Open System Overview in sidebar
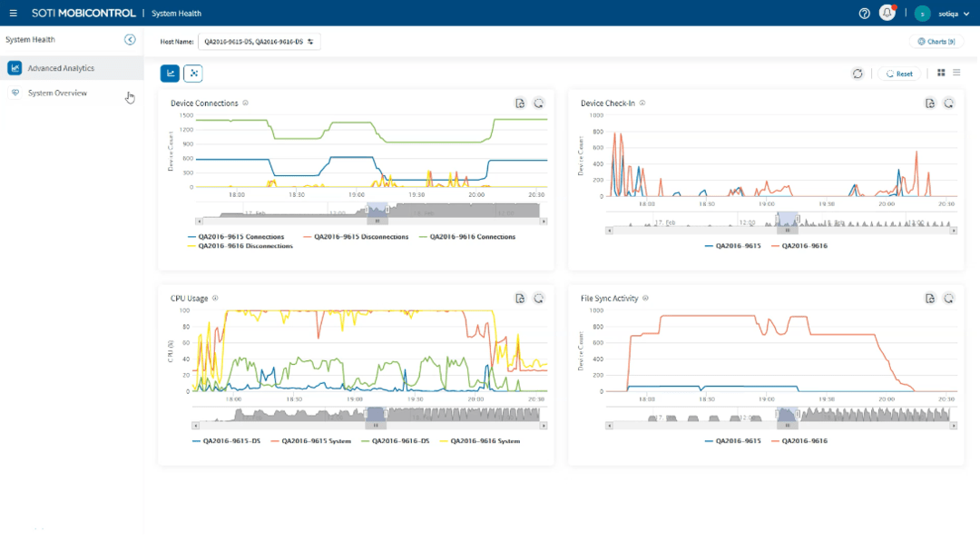Image resolution: width=980 pixels, height=551 pixels. [x=57, y=93]
